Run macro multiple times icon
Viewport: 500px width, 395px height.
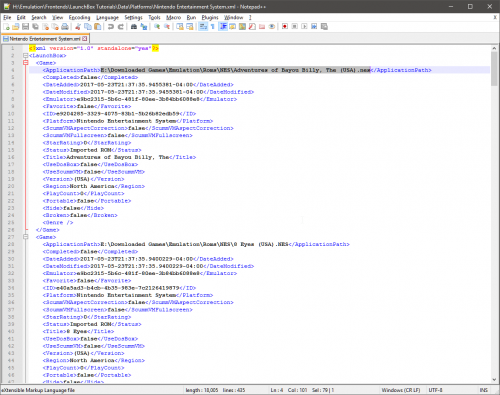pyautogui.click(x=314, y=27)
